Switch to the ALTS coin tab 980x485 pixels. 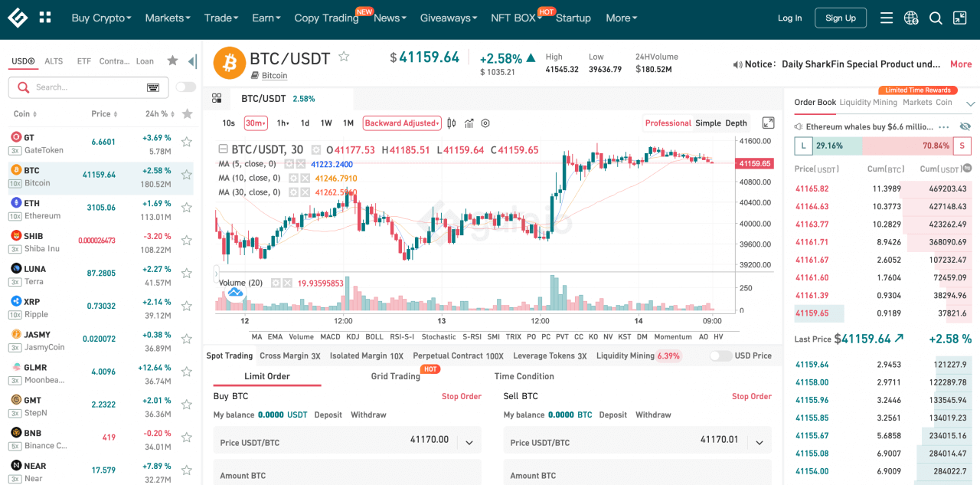click(x=54, y=61)
